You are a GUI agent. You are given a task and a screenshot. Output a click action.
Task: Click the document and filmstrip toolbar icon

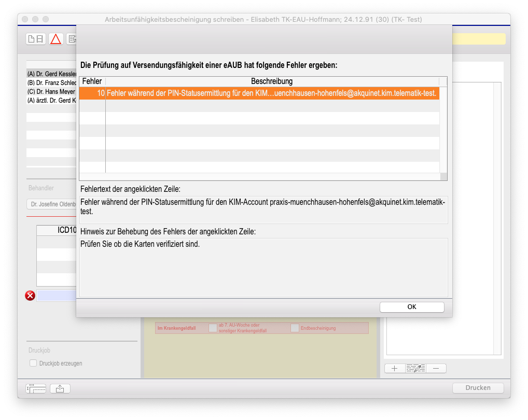pyautogui.click(x=36, y=39)
